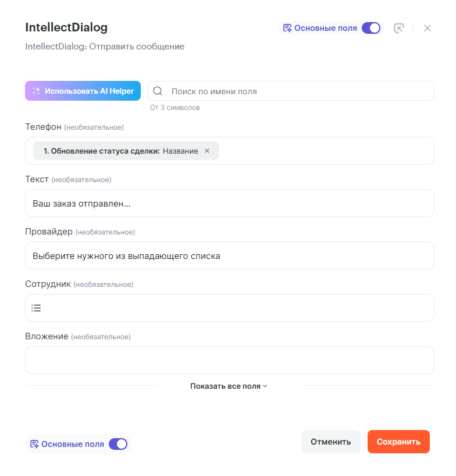
Task: Click the Сохранить button
Action: point(398,442)
